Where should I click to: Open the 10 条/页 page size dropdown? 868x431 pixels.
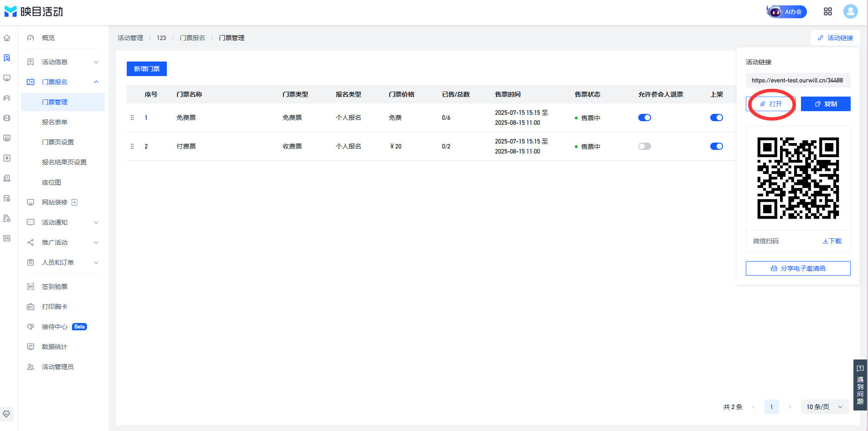[824, 407]
